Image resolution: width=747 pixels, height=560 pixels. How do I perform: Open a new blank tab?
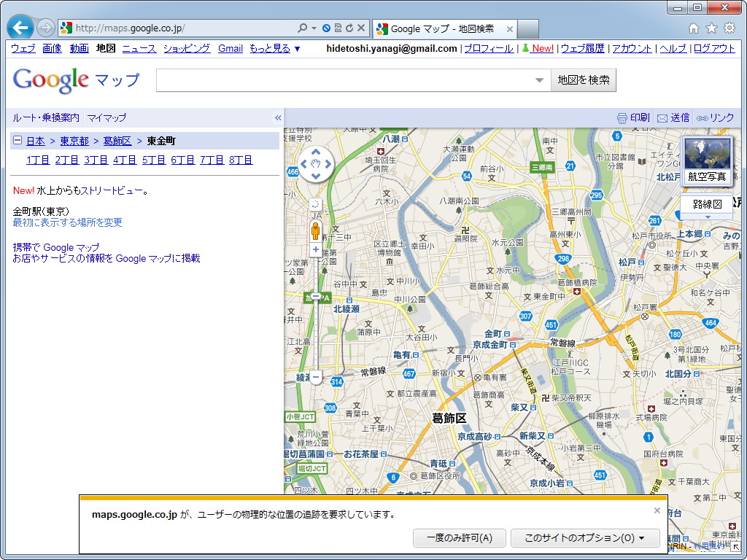[x=528, y=29]
